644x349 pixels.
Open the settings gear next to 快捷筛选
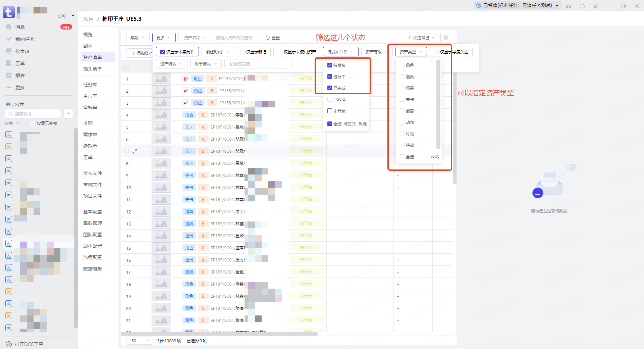click(446, 38)
